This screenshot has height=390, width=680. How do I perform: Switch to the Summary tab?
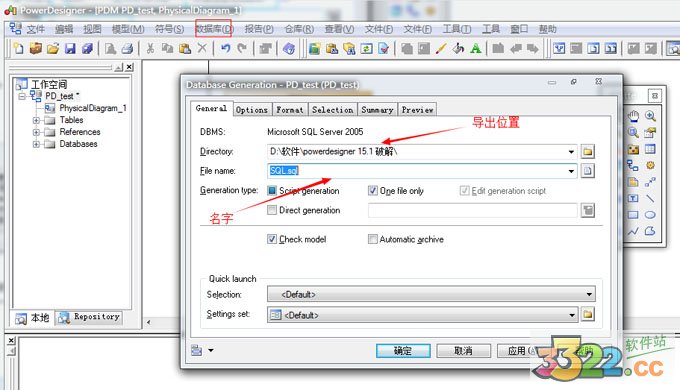(x=377, y=110)
